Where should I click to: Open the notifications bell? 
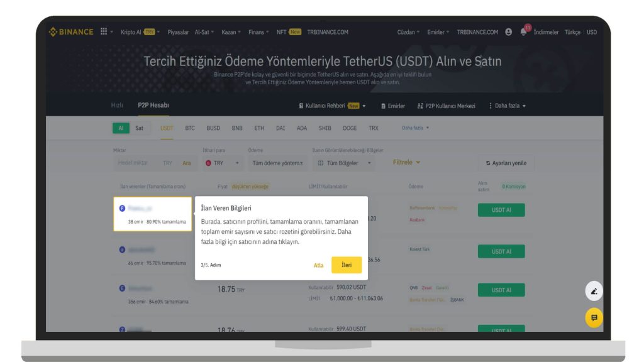[x=523, y=32]
